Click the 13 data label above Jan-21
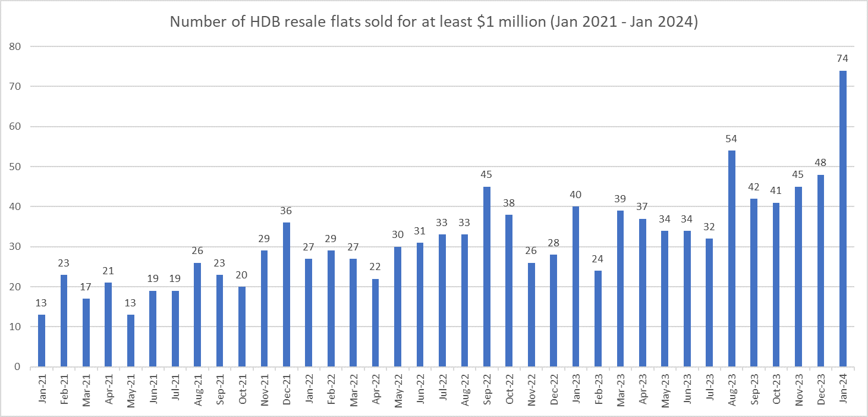The width and height of the screenshot is (868, 417). (42, 303)
